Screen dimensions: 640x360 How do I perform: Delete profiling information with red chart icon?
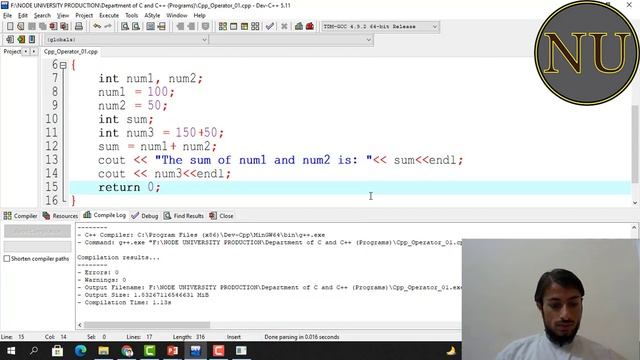point(310,27)
